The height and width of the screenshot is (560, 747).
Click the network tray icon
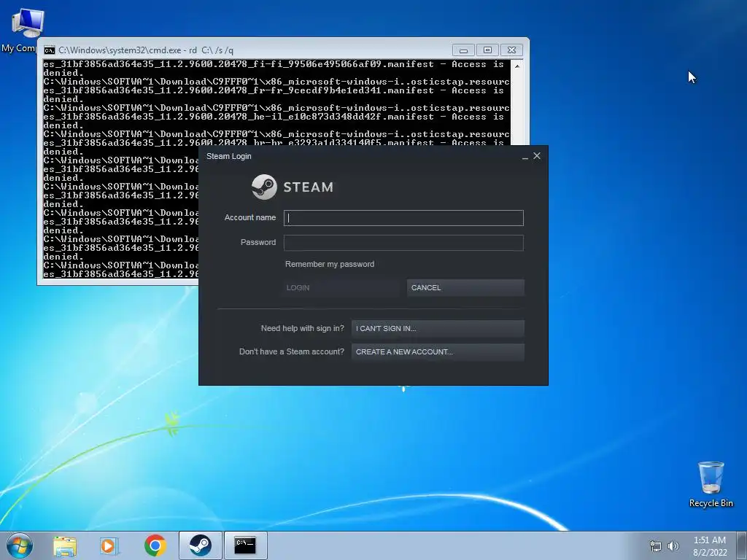click(656, 546)
